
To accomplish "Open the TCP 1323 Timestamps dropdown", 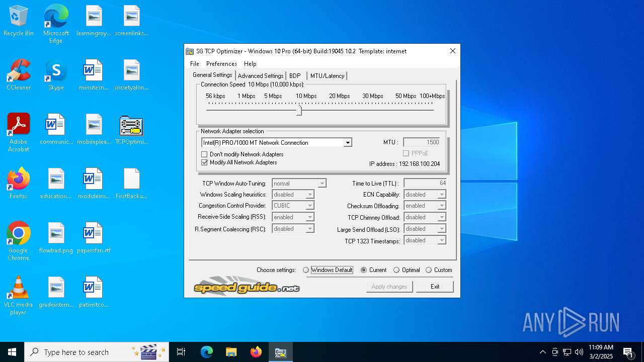I will click(442, 240).
